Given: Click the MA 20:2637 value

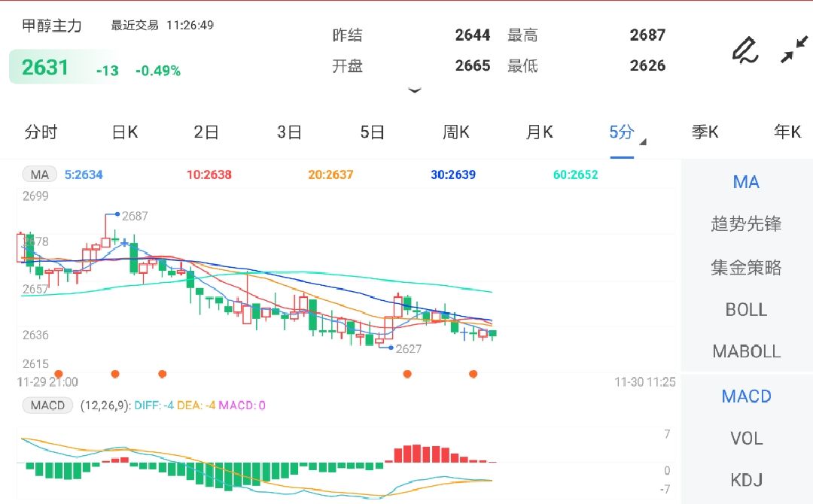Looking at the screenshot, I should (330, 175).
